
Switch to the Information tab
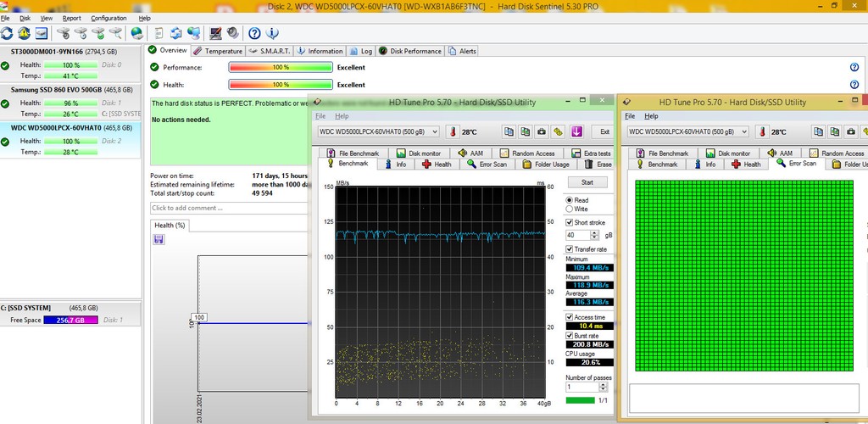pos(320,51)
